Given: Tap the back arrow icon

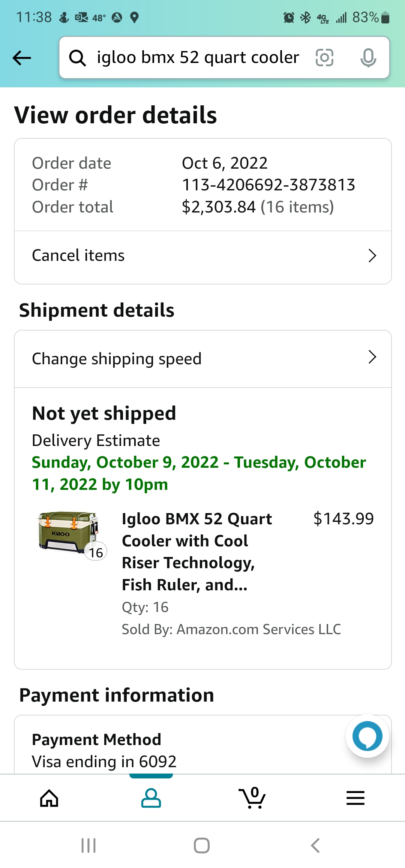Looking at the screenshot, I should [22, 58].
